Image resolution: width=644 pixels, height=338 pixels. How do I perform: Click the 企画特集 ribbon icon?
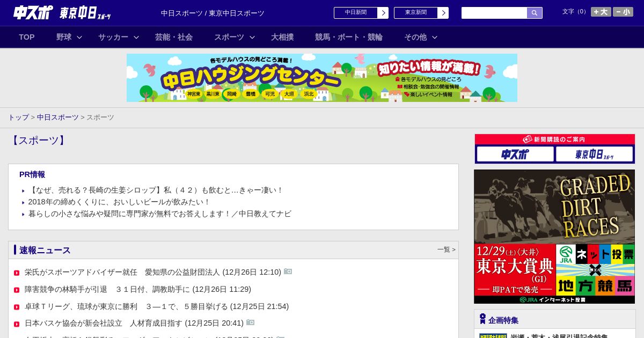point(482,319)
